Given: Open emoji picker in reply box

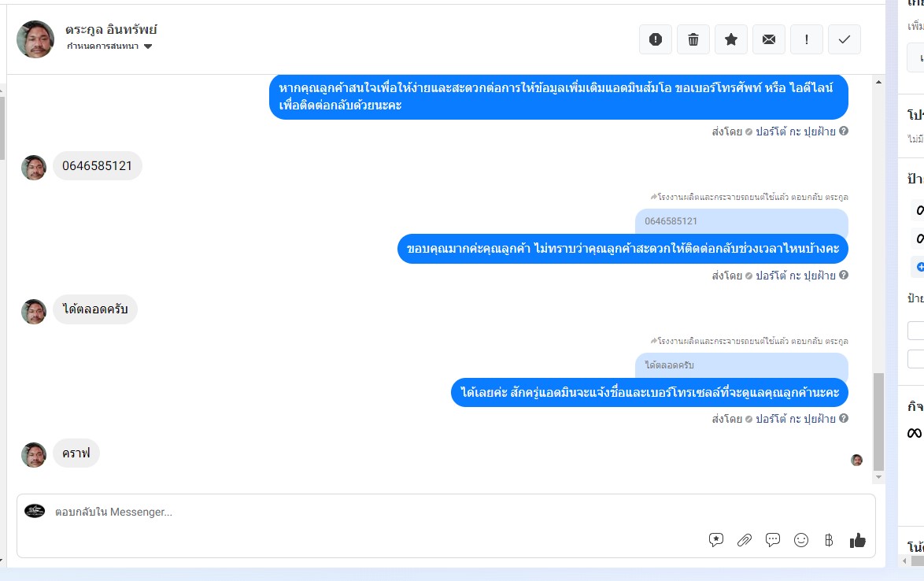Looking at the screenshot, I should [x=801, y=540].
